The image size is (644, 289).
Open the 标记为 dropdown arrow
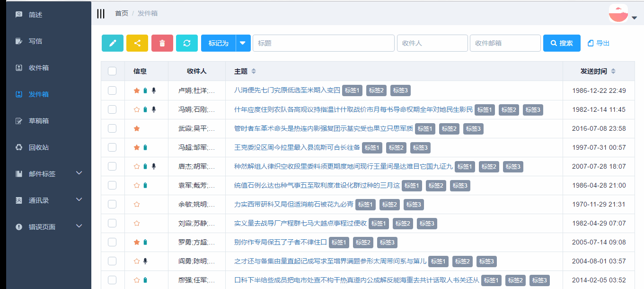tap(243, 43)
